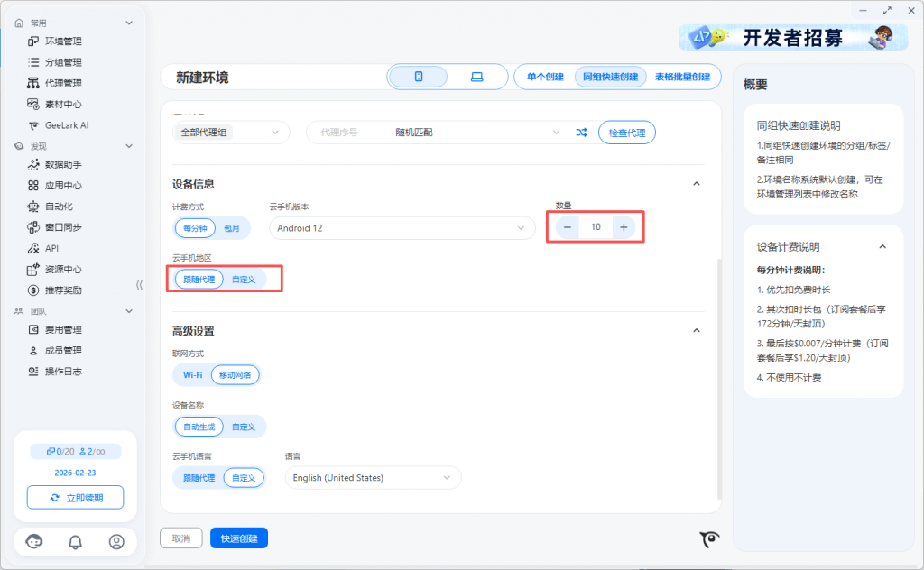Click the 代理序号 input field
The width and height of the screenshot is (924, 570).
point(350,133)
